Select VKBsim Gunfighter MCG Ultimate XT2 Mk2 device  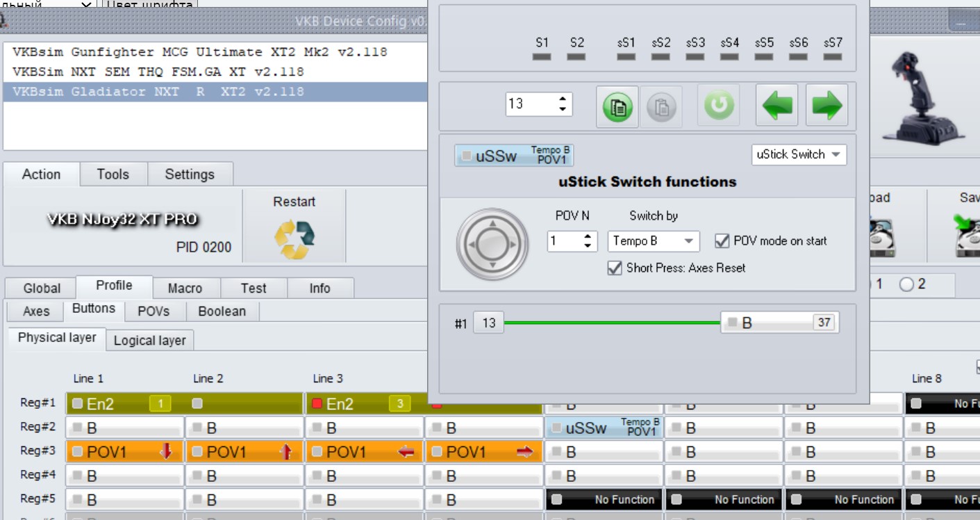pyautogui.click(x=215, y=52)
